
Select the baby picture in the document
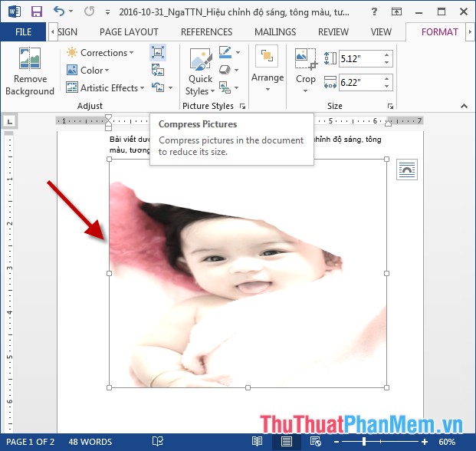pyautogui.click(x=248, y=273)
